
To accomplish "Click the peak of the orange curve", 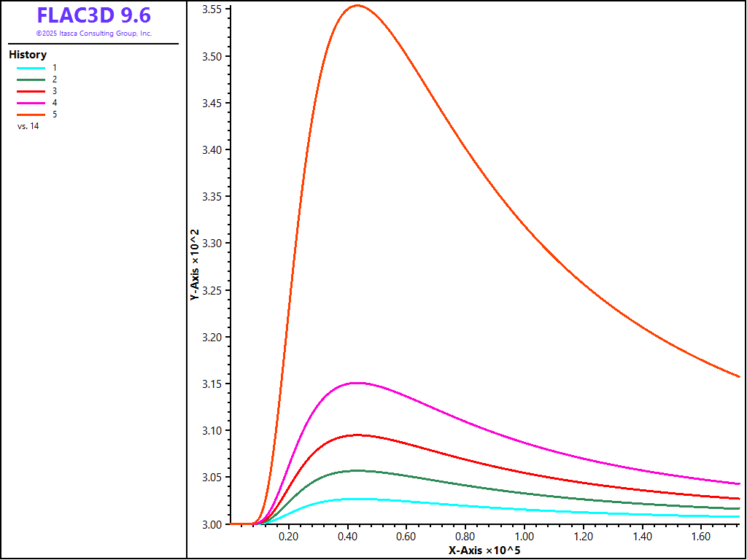I will (357, 6).
